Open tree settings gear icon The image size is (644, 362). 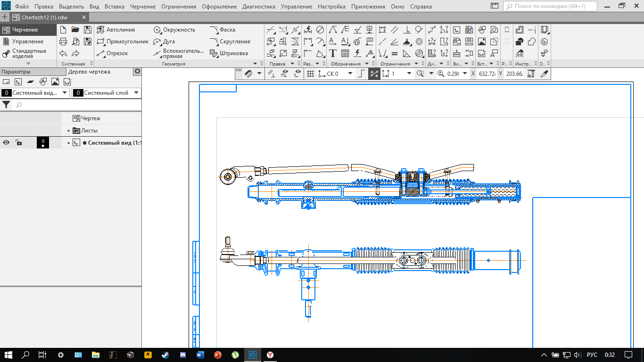(137, 72)
